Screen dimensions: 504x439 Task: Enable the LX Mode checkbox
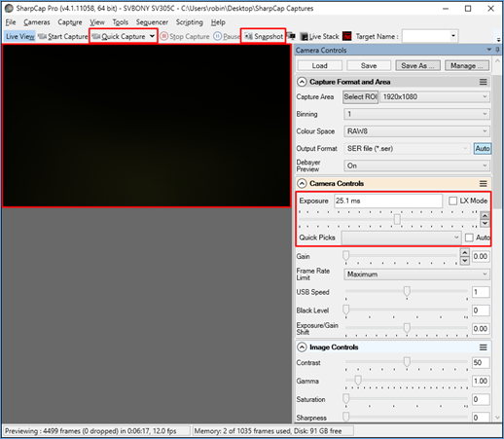[x=452, y=201]
